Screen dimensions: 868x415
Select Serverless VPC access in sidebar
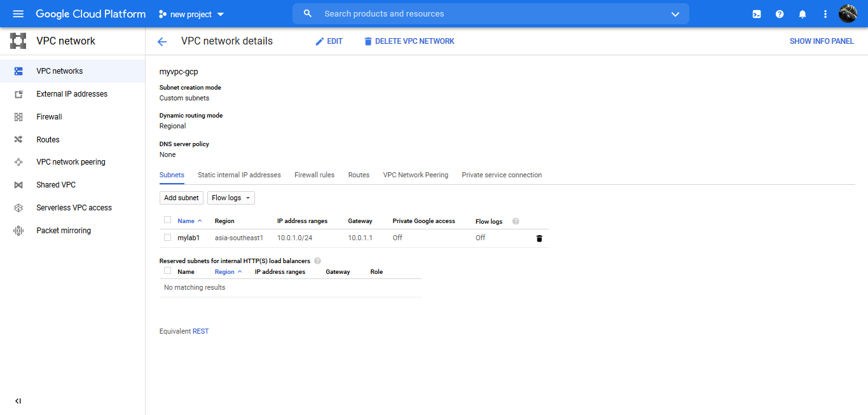click(72, 208)
